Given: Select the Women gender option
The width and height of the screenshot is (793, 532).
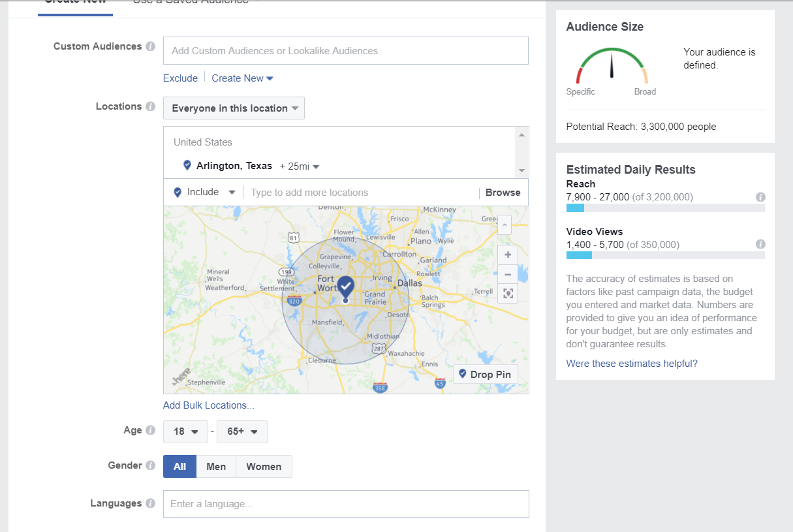Looking at the screenshot, I should point(264,466).
